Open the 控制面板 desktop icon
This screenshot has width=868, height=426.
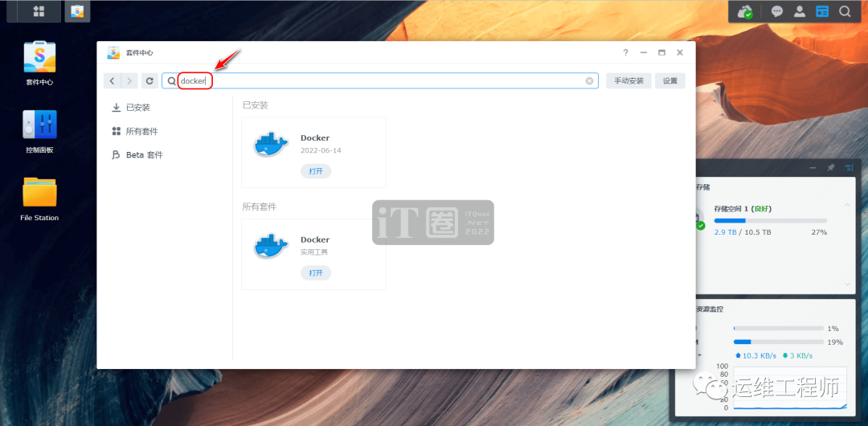coord(39,131)
